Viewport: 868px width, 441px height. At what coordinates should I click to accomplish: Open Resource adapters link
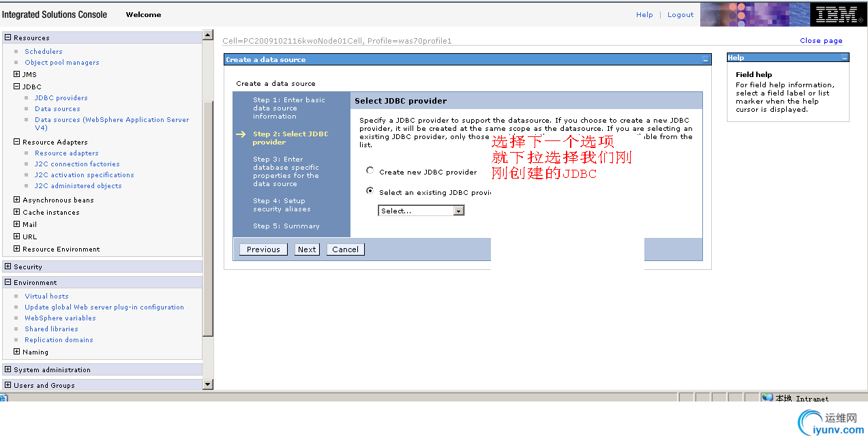(67, 153)
